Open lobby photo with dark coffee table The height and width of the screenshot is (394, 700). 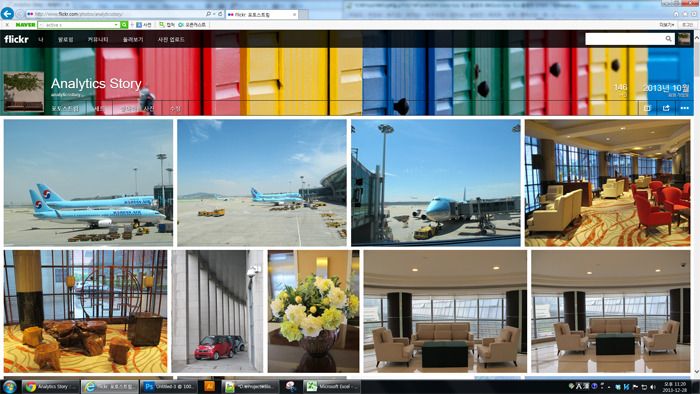click(x=445, y=311)
